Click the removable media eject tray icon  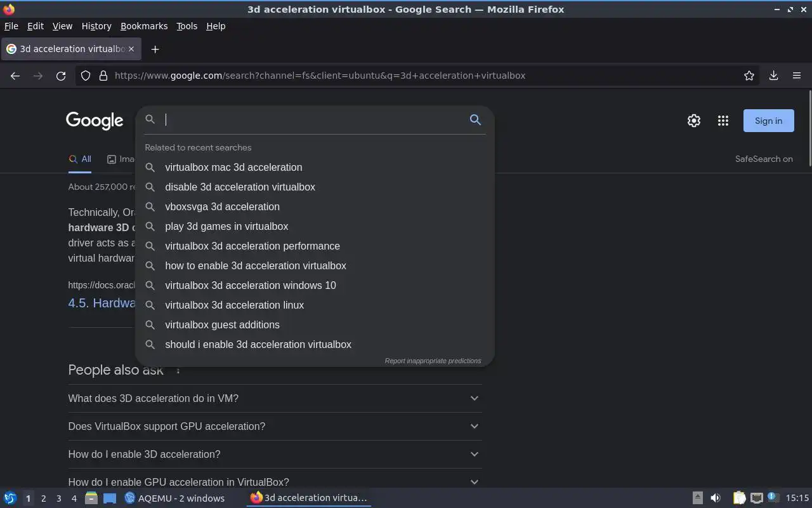(697, 498)
